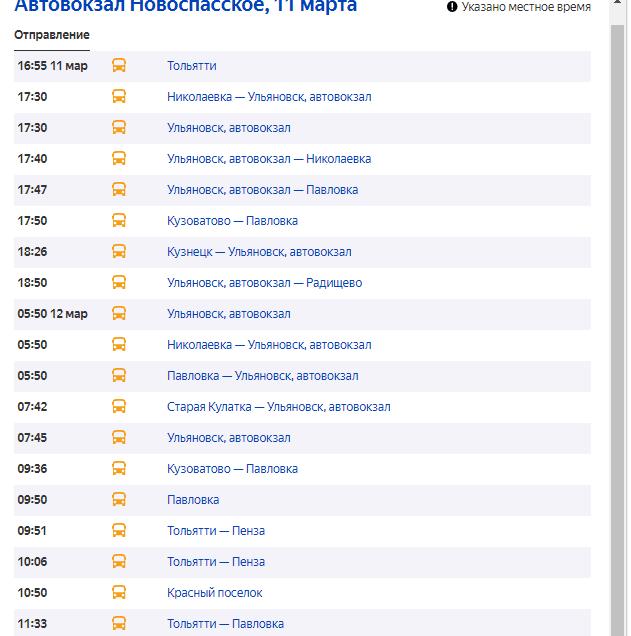631x636 pixels.
Task: Open the 'Ульяновск, автовокзал — Радищево' route link
Action: [x=264, y=283]
